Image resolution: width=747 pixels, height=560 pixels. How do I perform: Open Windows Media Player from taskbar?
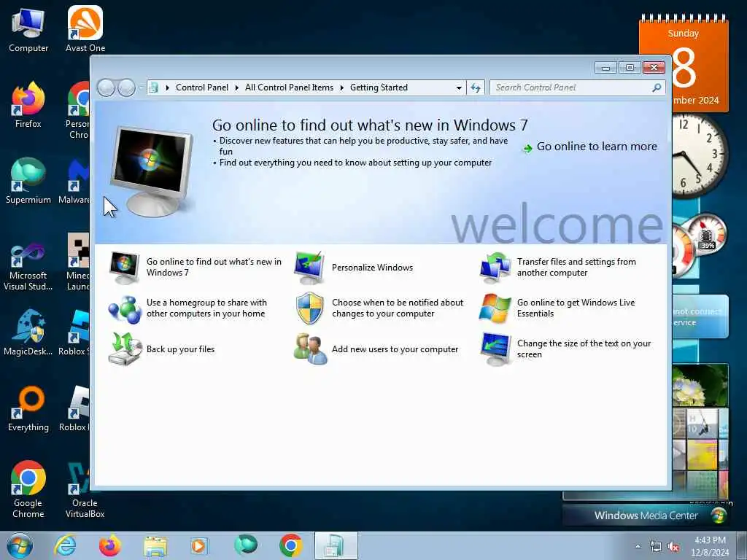pyautogui.click(x=200, y=545)
